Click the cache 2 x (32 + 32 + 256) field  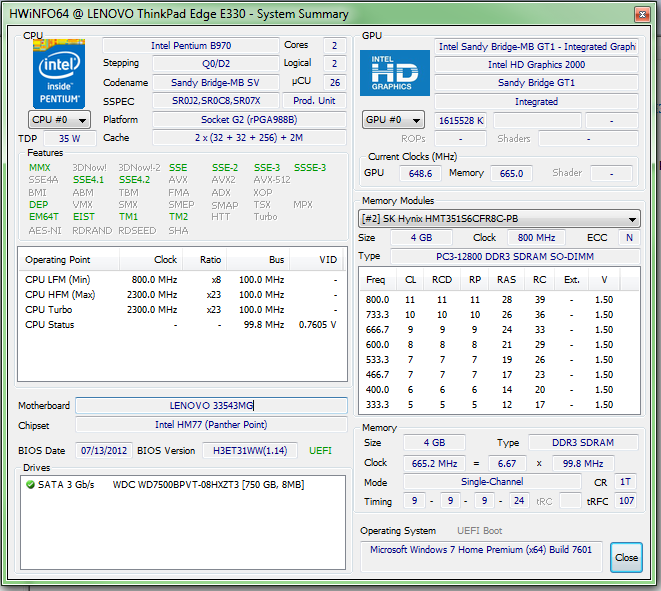(249, 138)
